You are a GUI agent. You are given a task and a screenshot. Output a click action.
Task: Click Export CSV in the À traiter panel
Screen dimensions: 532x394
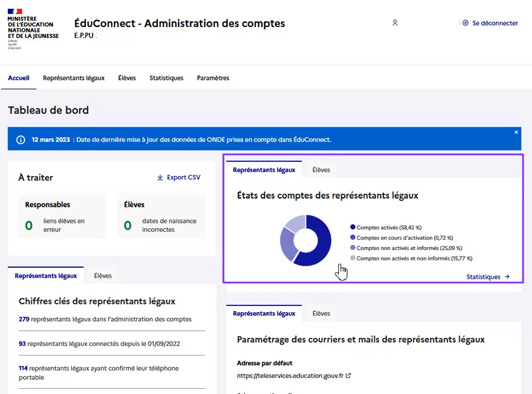tap(184, 177)
